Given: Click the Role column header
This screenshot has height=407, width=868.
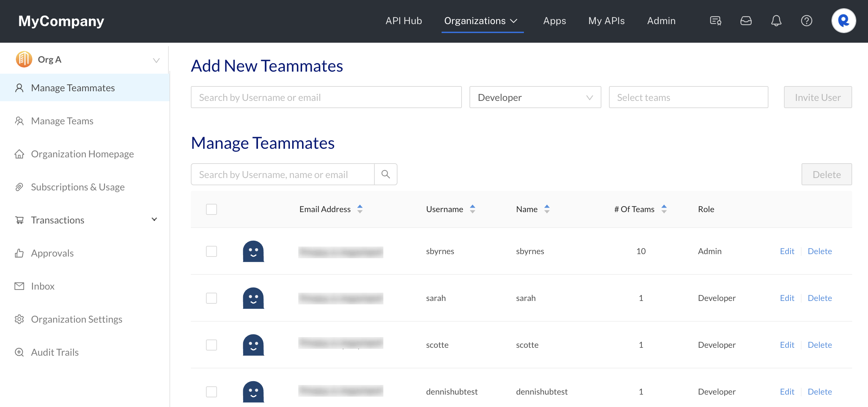Looking at the screenshot, I should (706, 209).
